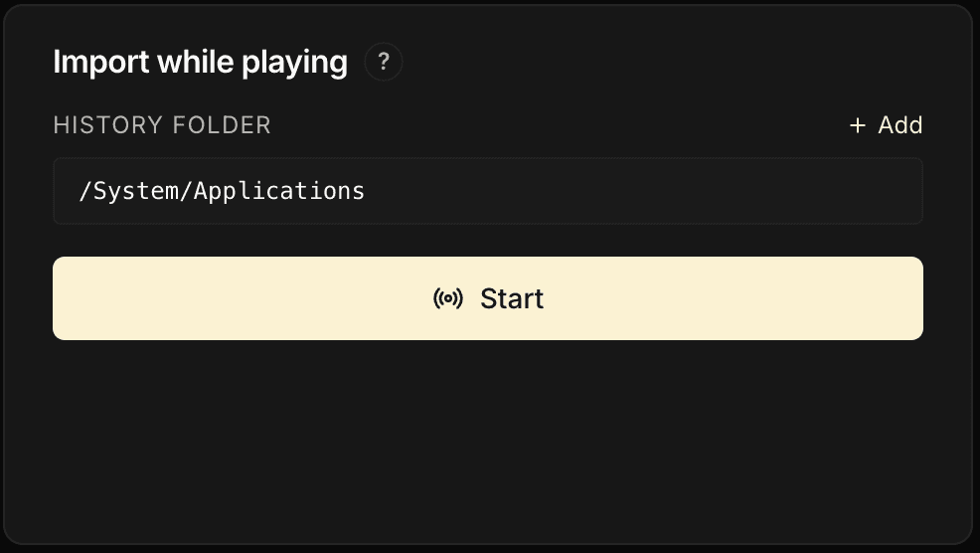Viewport: 980px width, 553px height.
Task: Click the HISTORY FOLDER label
Action: [x=162, y=125]
